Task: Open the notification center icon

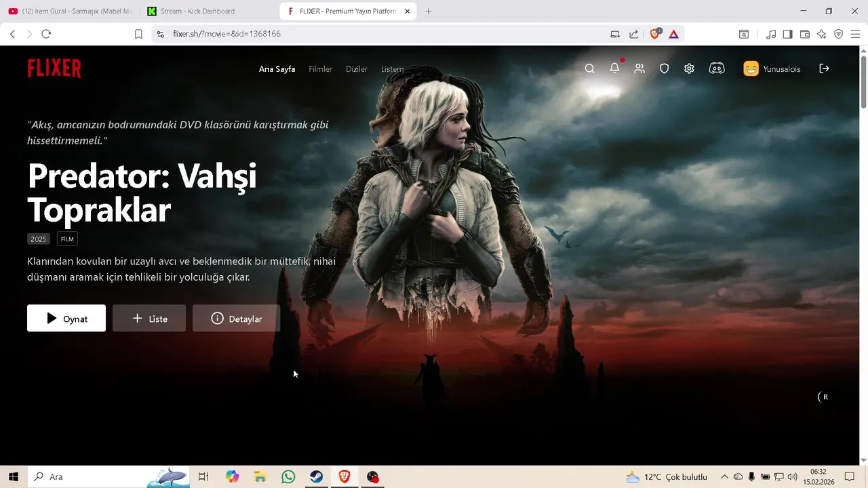Action: click(849, 476)
